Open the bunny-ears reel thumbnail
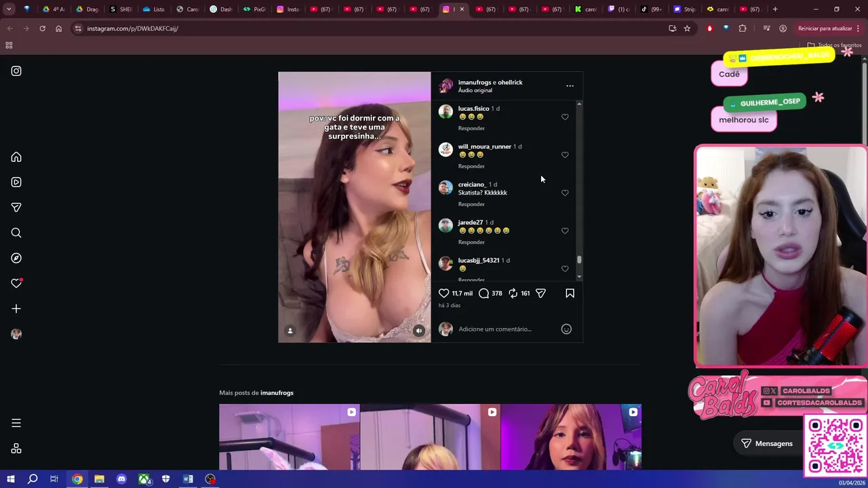This screenshot has width=868, height=488. point(290,437)
